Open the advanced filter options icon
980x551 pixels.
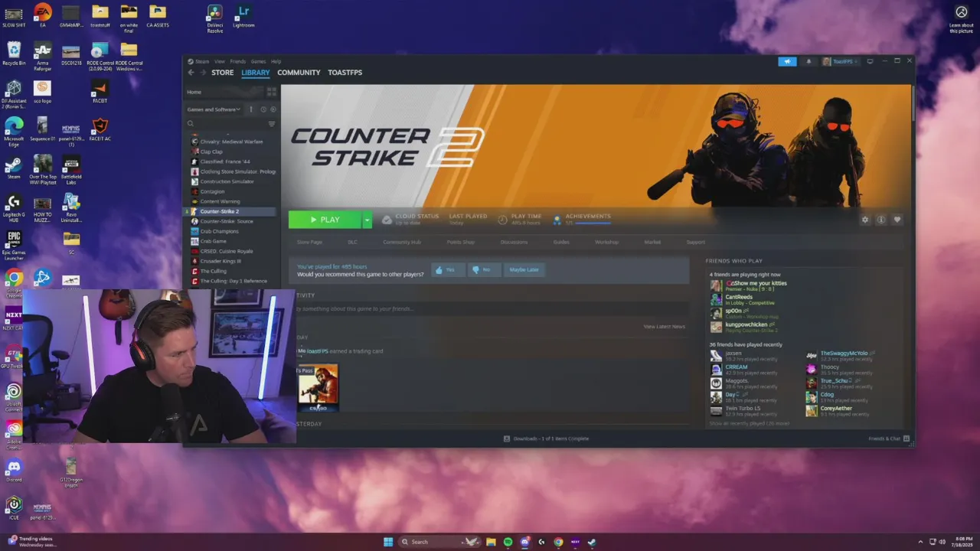pyautogui.click(x=271, y=123)
